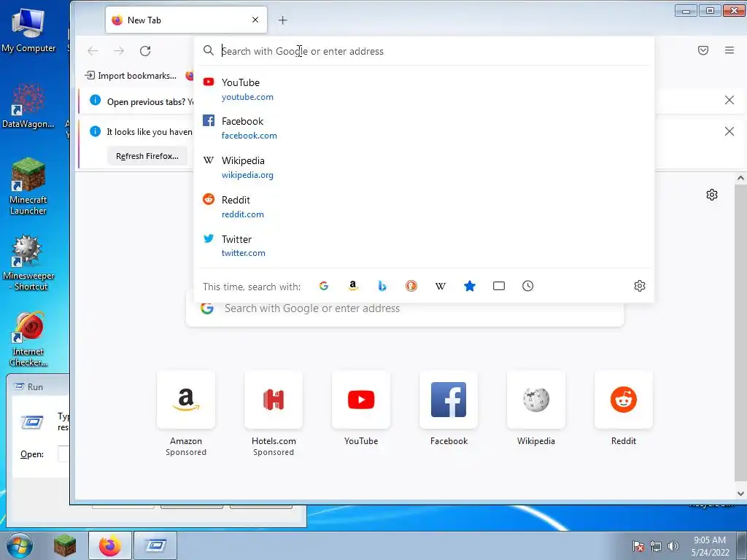Open the Windows Start menu
The height and width of the screenshot is (560, 747).
(19, 545)
